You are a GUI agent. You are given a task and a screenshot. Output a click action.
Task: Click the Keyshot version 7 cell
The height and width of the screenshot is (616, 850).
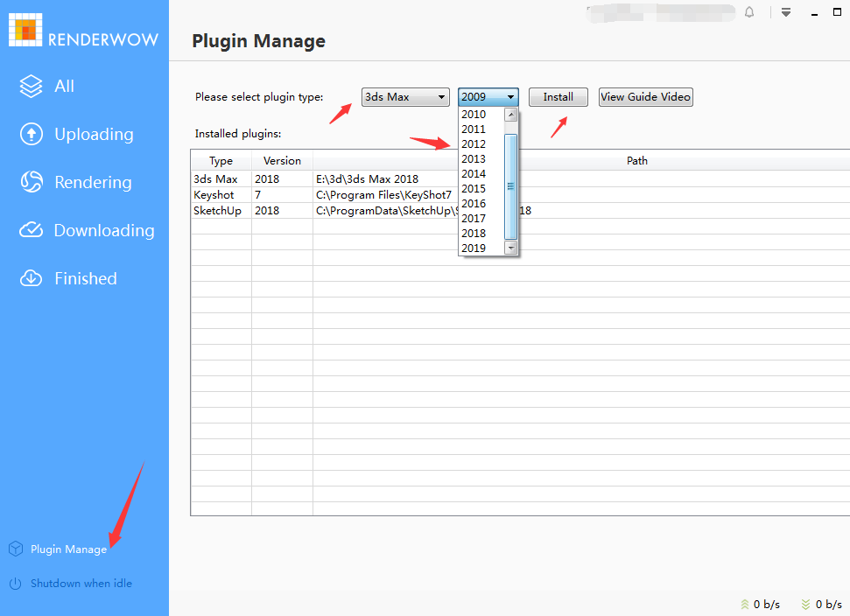(283, 195)
